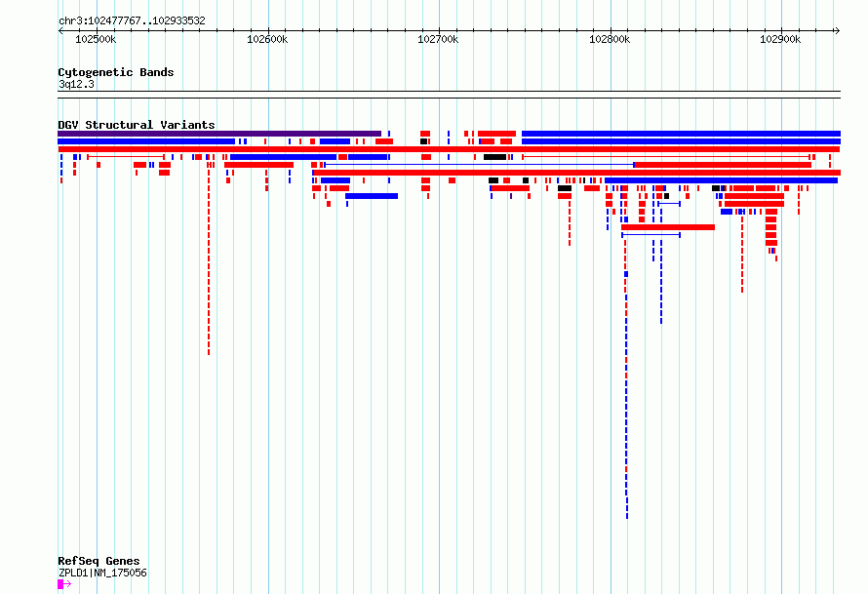The image size is (868, 594).
Task: Click the Cytogenetic Bands track title
Action: tap(116, 72)
